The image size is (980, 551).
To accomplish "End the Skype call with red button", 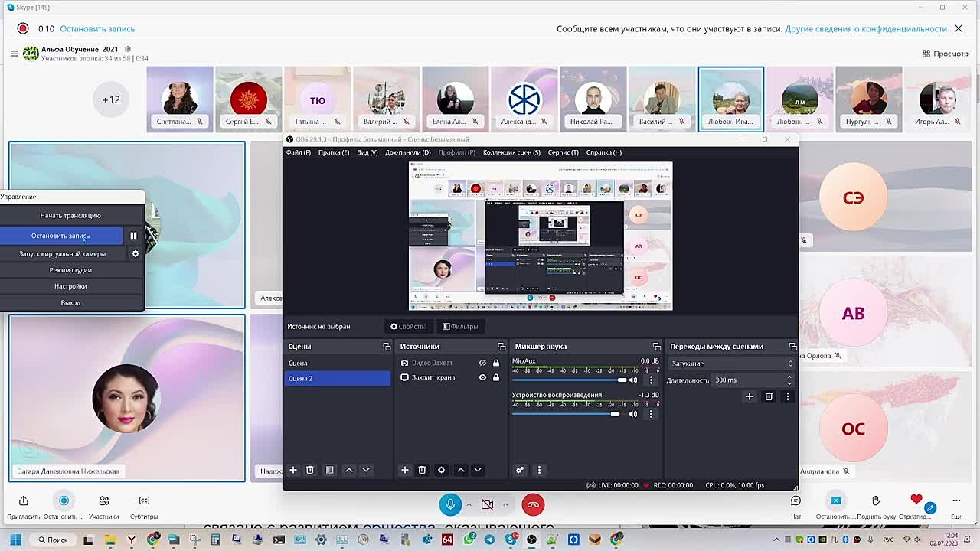I will pyautogui.click(x=533, y=504).
